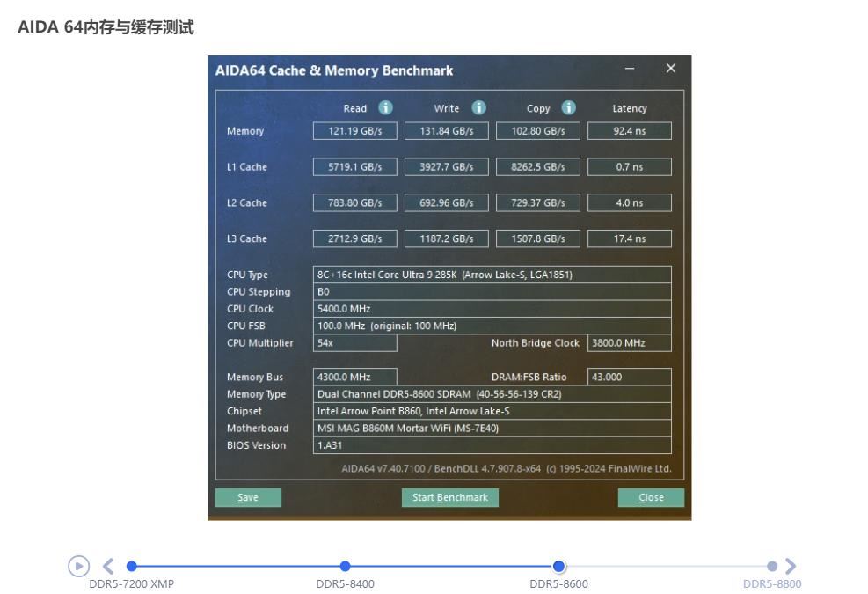Screen dimensions: 868x594
Task: Click DRAM:FSB Ratio 43.000 field
Action: click(630, 377)
